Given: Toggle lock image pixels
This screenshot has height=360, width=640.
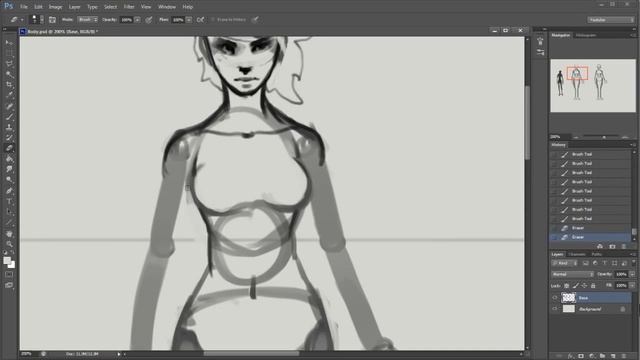Looking at the screenshot, I should (x=576, y=285).
